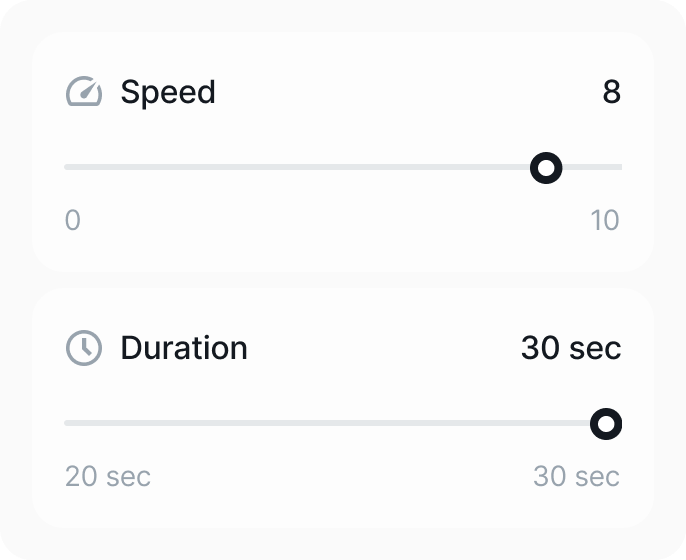The image size is (686, 560).
Task: Click the far left end of Duration track
Action: 67,423
